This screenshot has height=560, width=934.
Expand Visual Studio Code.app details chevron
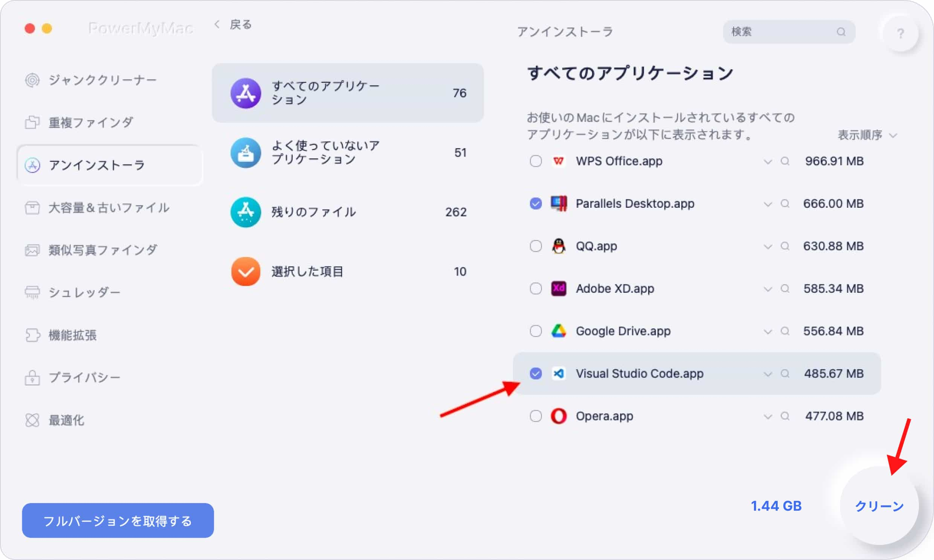click(768, 374)
